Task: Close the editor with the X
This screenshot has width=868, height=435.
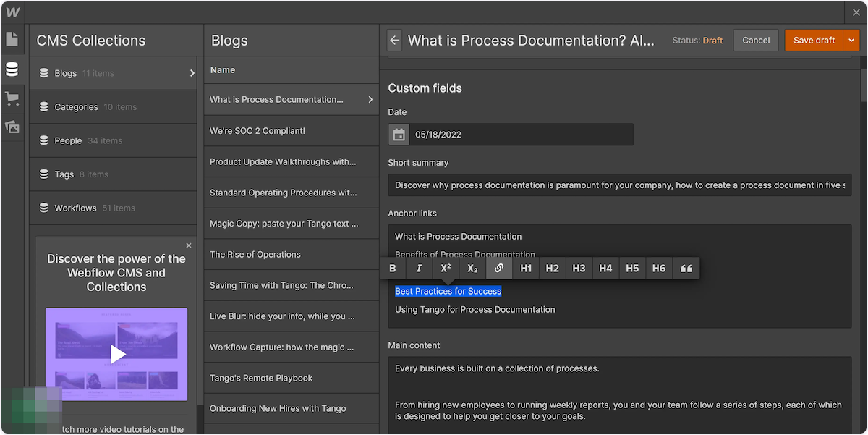Action: (856, 12)
